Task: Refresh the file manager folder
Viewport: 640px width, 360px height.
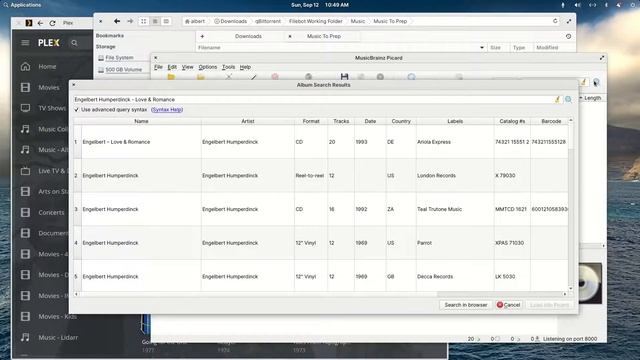Action: click(x=555, y=21)
